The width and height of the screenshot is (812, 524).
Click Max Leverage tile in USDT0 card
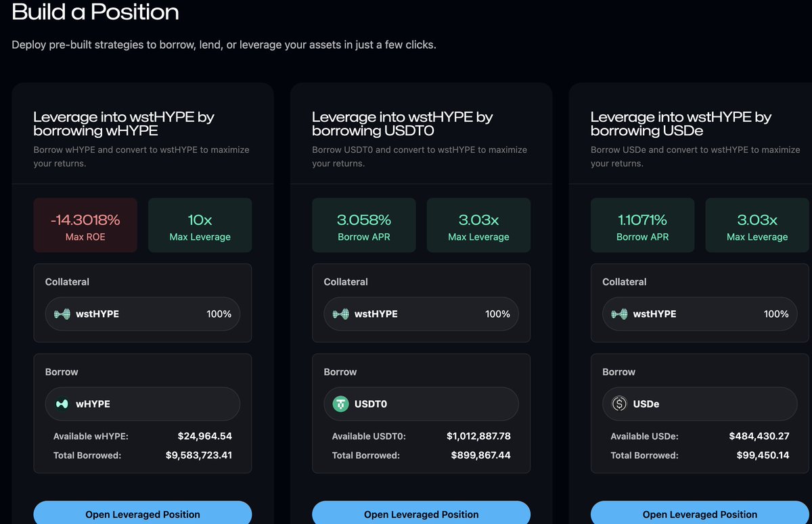(x=478, y=225)
